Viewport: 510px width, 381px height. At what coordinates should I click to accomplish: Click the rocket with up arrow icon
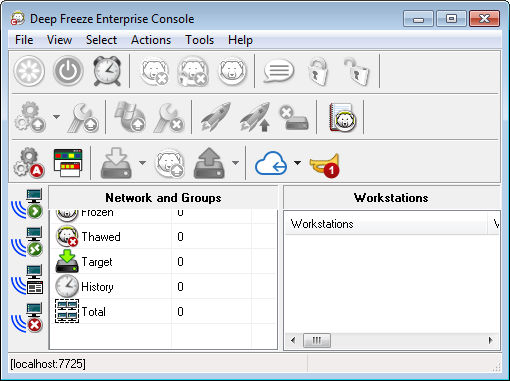click(x=255, y=117)
